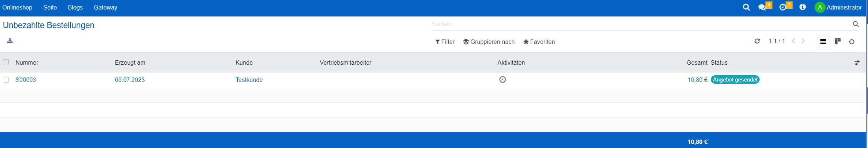
Task: Expand the Filter dropdown
Action: coord(445,42)
